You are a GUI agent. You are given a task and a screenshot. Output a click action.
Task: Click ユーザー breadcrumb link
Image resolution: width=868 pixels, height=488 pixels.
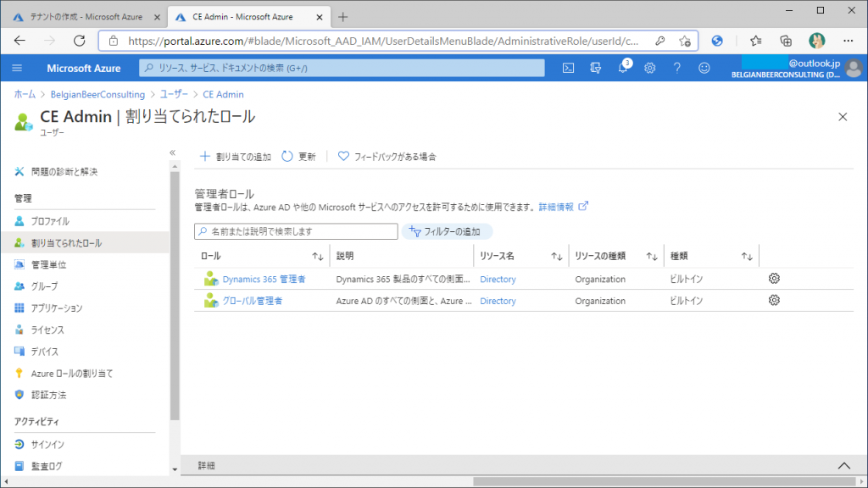[174, 94]
